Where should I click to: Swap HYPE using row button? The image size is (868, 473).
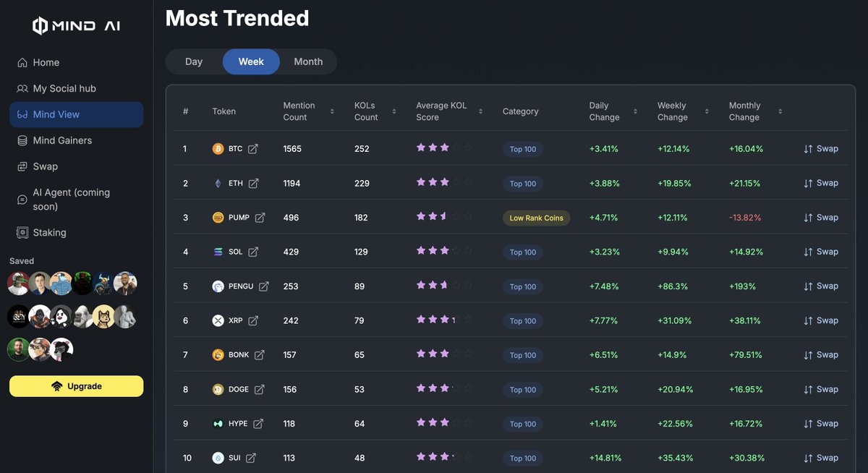[821, 424]
